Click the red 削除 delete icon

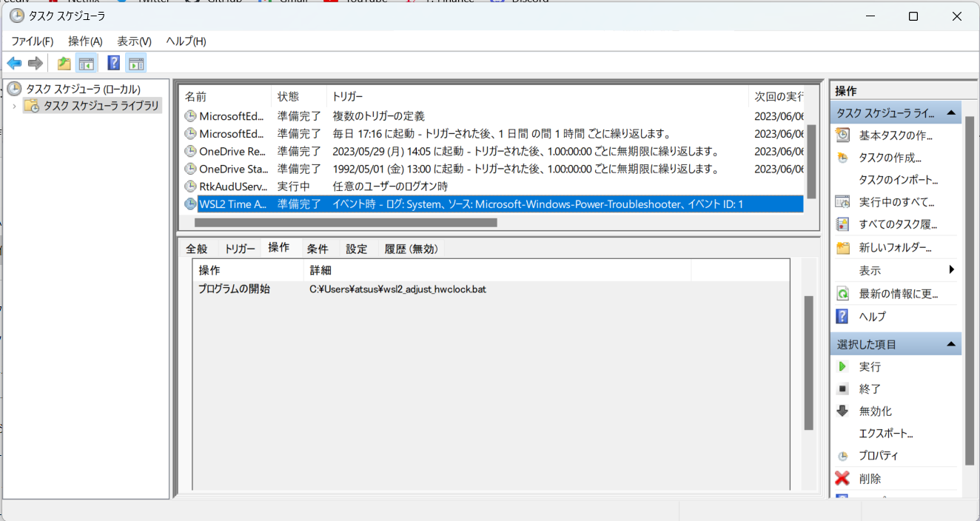842,479
